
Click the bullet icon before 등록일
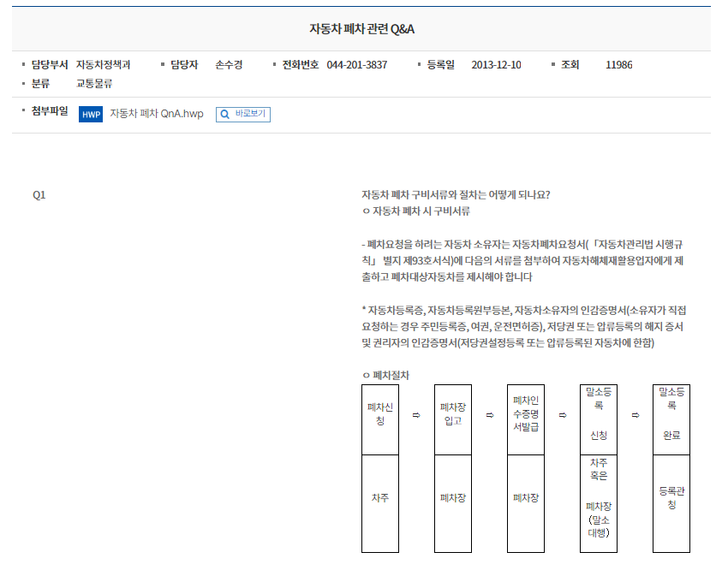pos(420,63)
